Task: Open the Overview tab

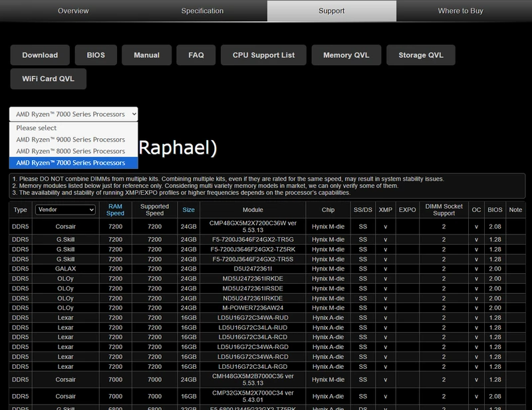Action: [x=73, y=11]
